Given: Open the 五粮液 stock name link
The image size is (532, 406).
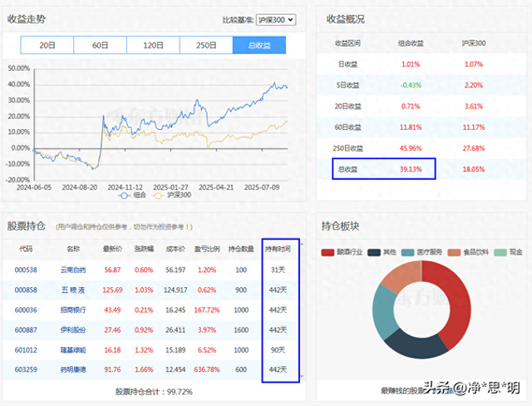Looking at the screenshot, I should pos(73,290).
